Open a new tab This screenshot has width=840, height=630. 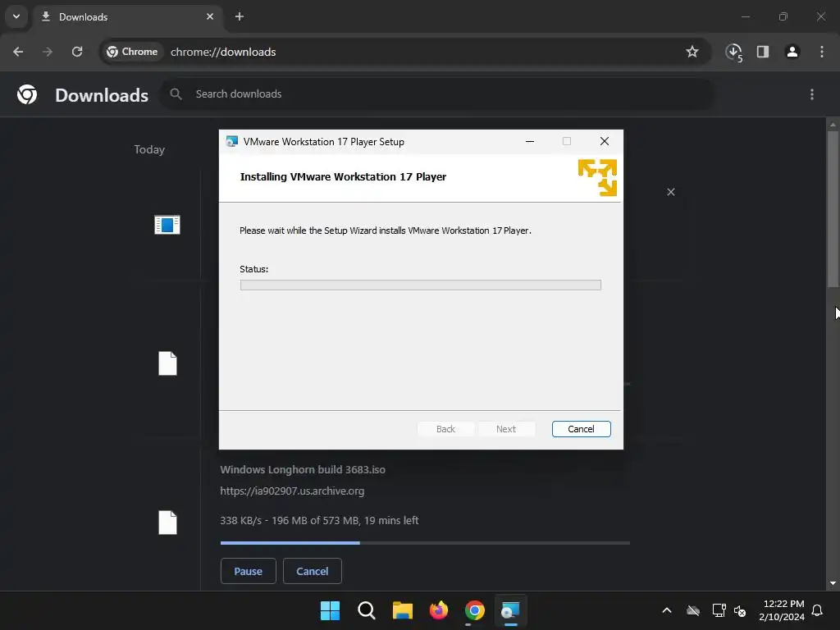point(240,16)
